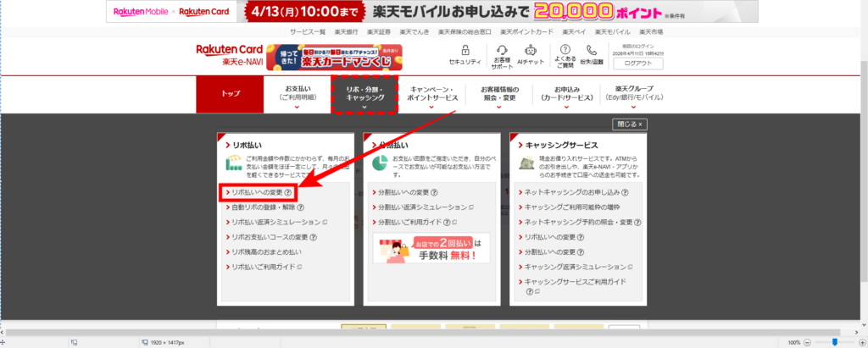Close the menu with 閉じる button
This screenshot has height=348, width=868.
pyautogui.click(x=629, y=124)
